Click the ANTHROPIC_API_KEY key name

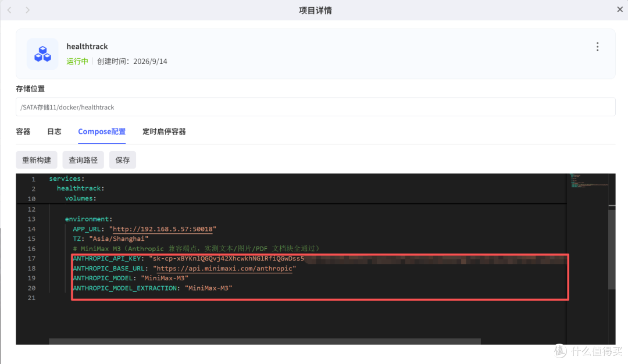click(x=107, y=258)
